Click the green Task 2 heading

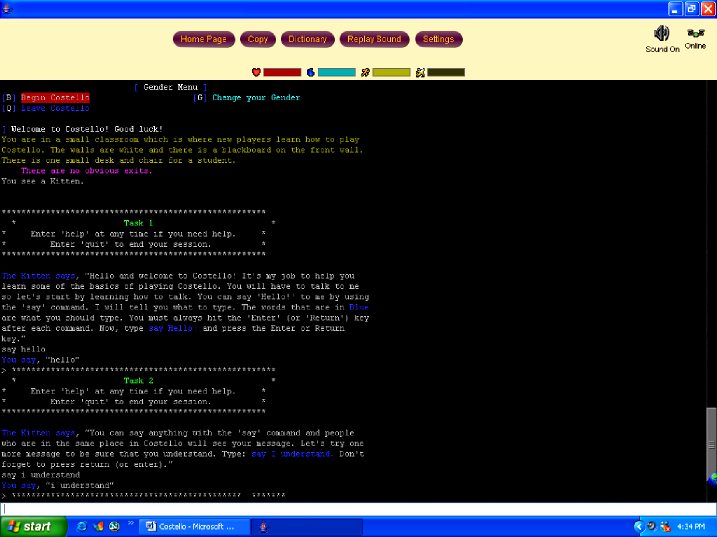[138, 381]
